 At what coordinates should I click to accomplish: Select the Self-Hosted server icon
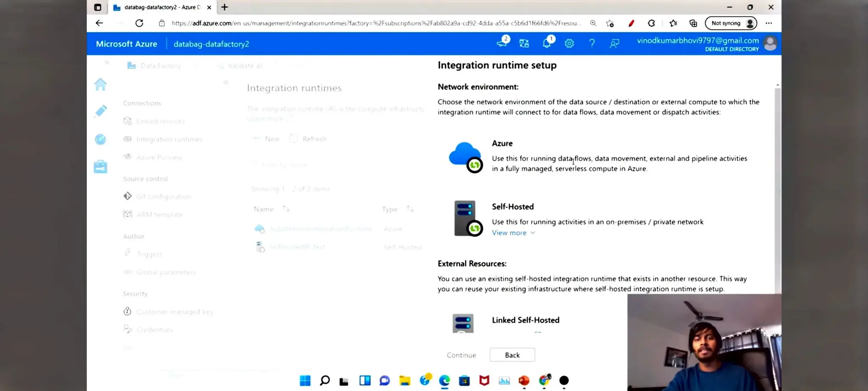point(468,218)
